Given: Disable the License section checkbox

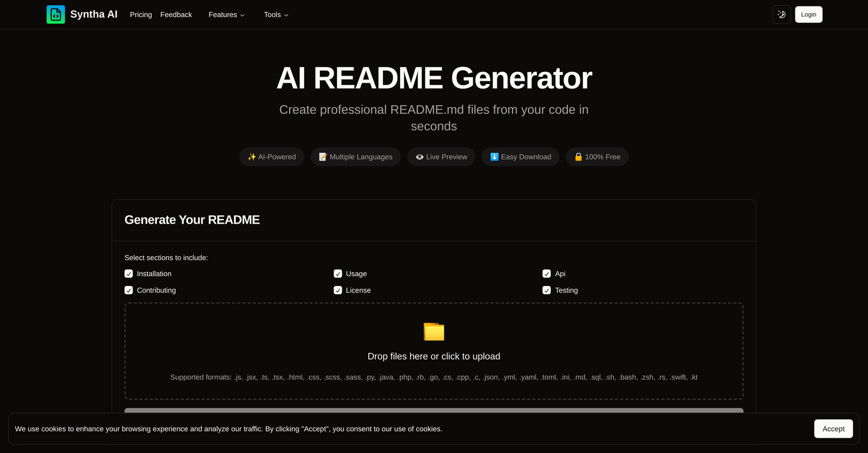Looking at the screenshot, I should [338, 290].
